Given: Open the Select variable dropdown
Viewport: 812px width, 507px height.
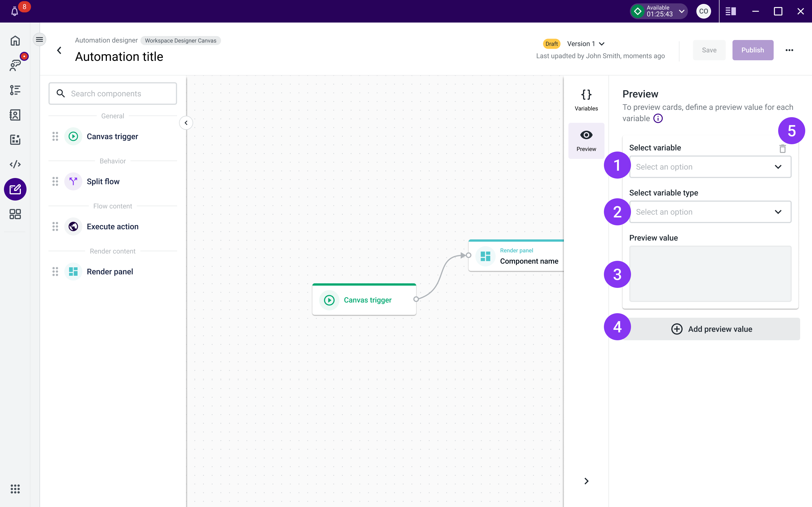Looking at the screenshot, I should click(710, 167).
